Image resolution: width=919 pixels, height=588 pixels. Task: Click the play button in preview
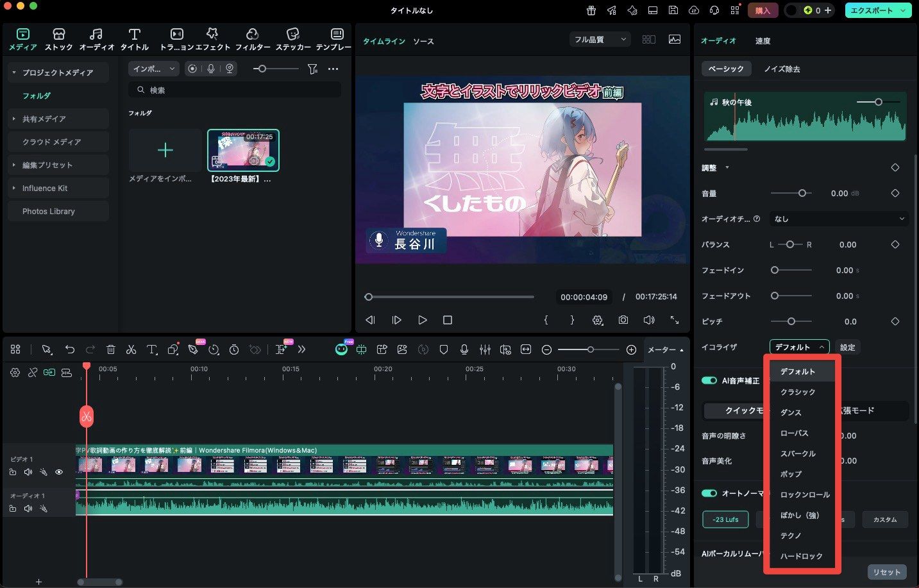tap(422, 320)
